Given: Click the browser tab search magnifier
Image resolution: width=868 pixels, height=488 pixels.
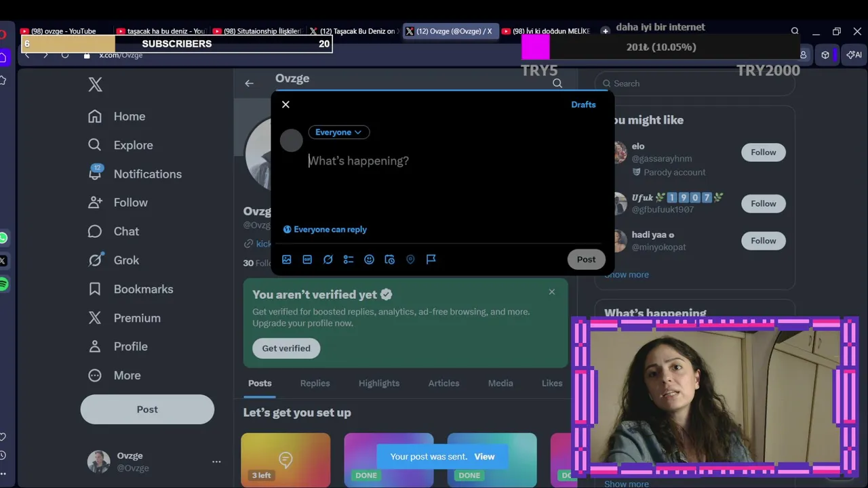Looking at the screenshot, I should (795, 31).
